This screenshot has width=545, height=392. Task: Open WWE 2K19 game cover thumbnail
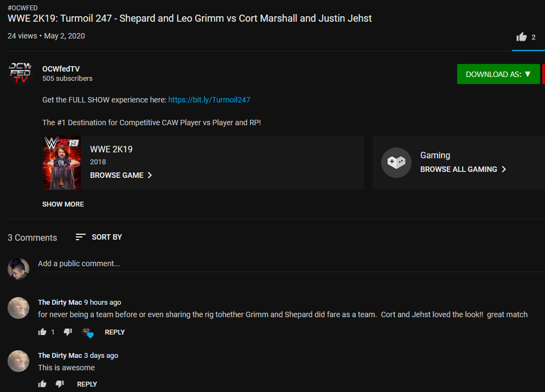click(x=61, y=163)
